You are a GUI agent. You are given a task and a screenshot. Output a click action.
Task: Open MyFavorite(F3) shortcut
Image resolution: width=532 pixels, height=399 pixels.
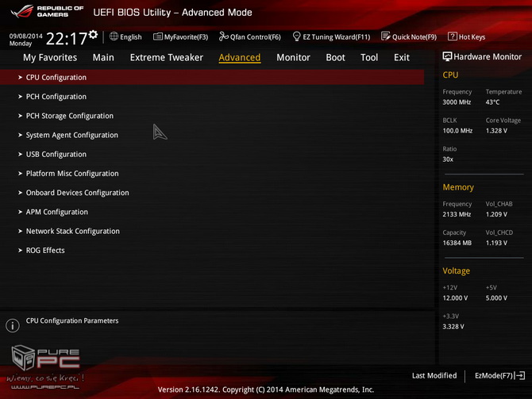(180, 36)
